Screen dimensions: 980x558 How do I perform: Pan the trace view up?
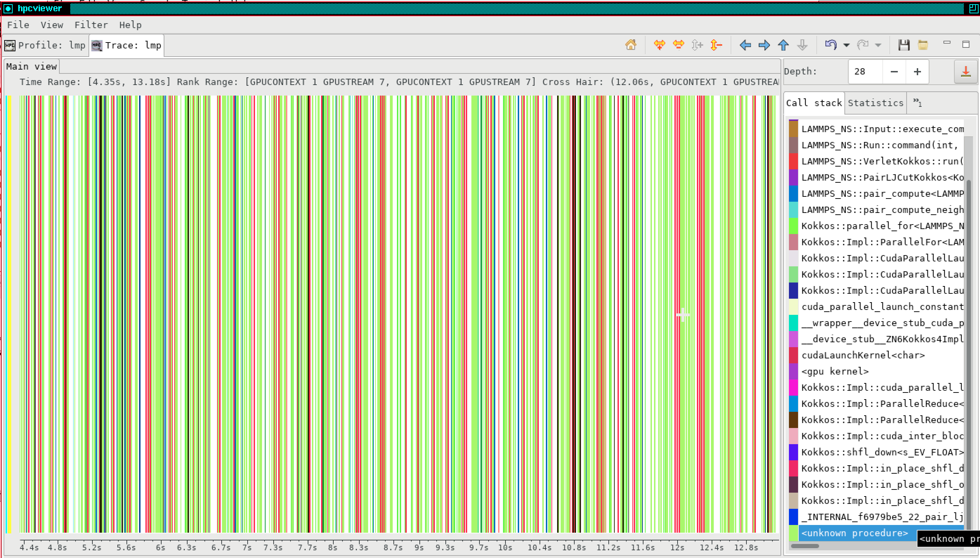(783, 45)
